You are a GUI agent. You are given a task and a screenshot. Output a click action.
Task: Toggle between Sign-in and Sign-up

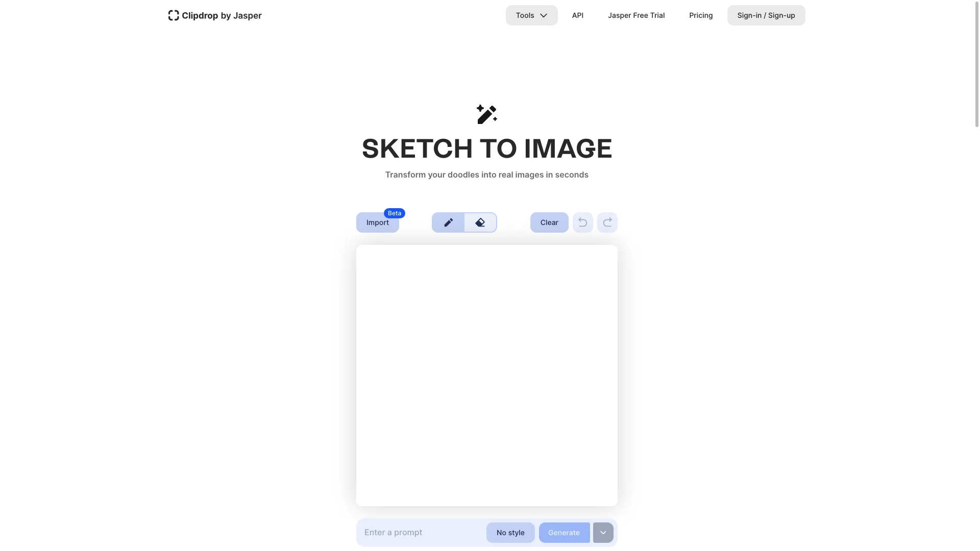pos(766,15)
